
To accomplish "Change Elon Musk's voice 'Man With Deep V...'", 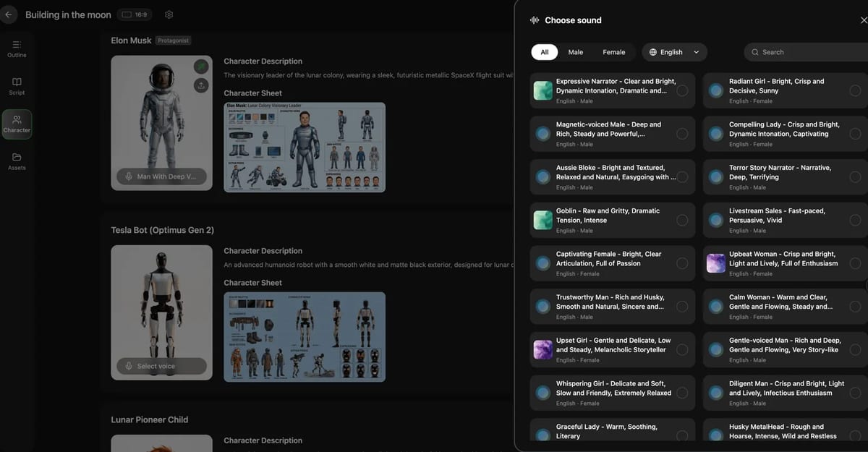I will (x=161, y=176).
